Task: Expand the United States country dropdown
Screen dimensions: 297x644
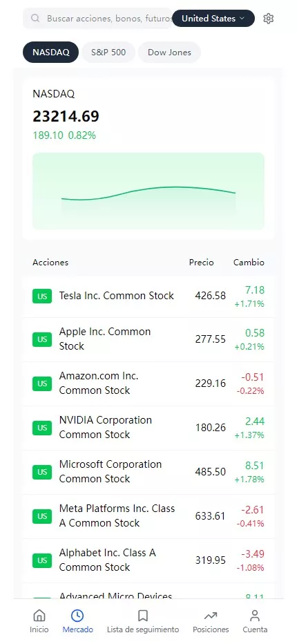Action: 213,19
